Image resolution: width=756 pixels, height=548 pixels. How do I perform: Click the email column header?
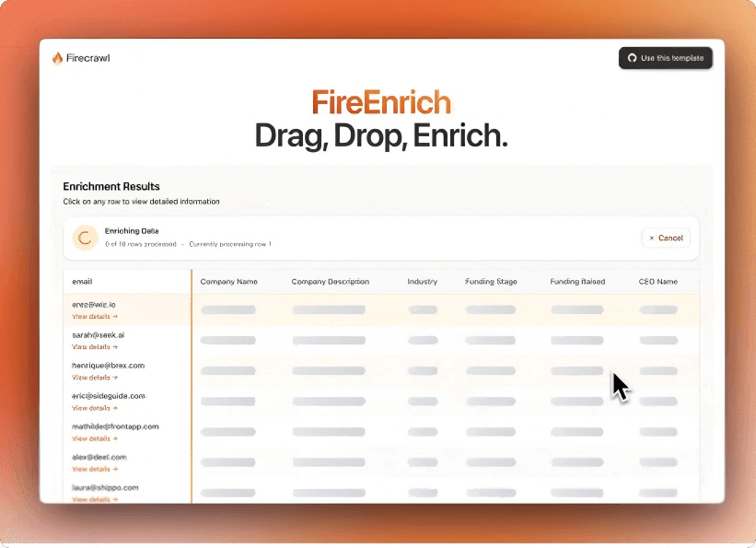[x=81, y=282]
